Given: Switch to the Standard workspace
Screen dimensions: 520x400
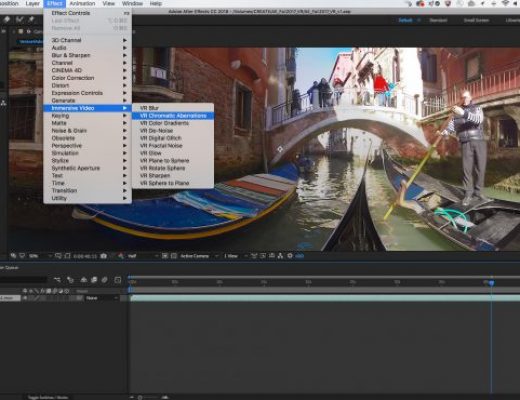Looking at the screenshot, I should (x=438, y=20).
